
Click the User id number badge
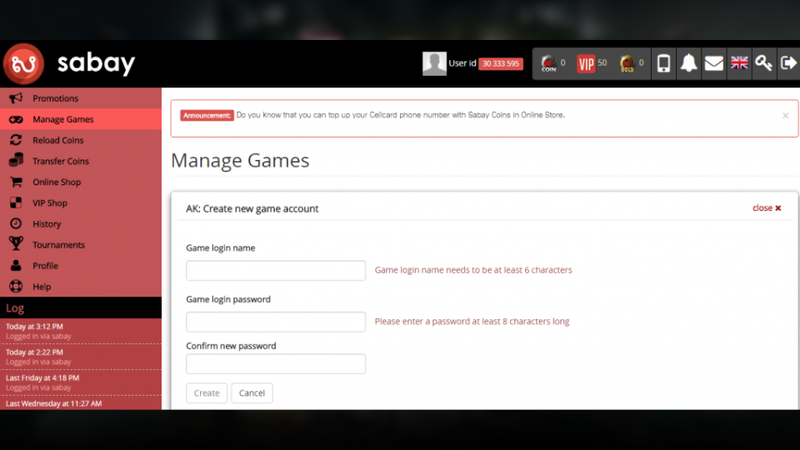501,64
